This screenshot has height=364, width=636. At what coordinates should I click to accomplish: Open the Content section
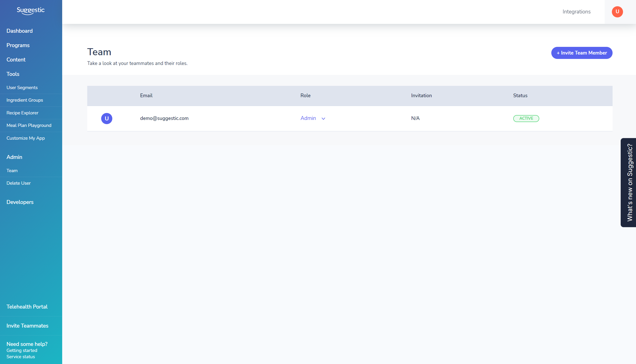click(16, 60)
